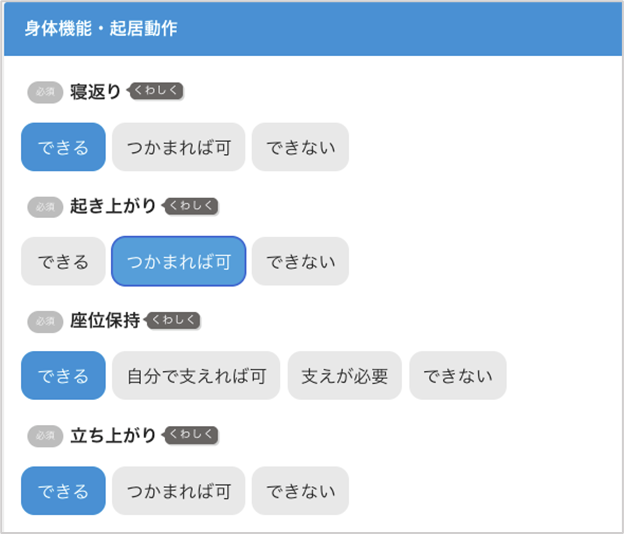Show くわしく info for 立ち上がり
This screenshot has height=534, width=624.
click(x=192, y=435)
